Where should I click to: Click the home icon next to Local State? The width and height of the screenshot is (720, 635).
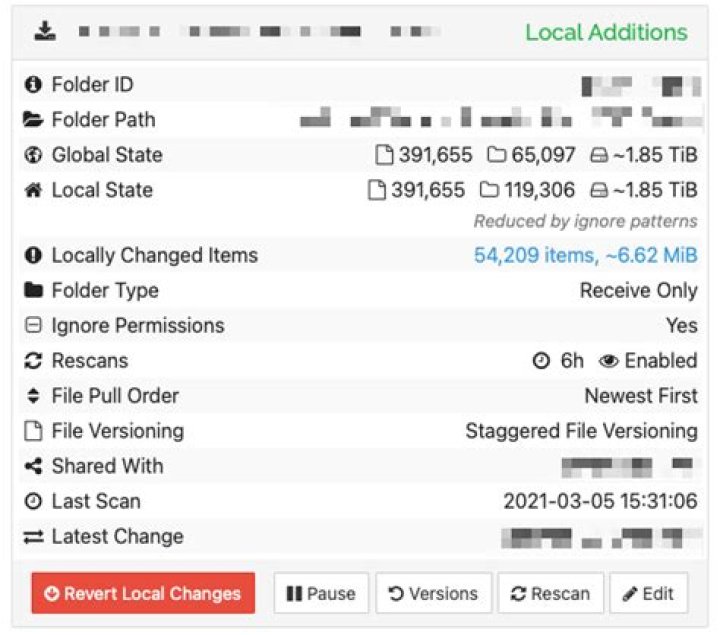click(33, 190)
